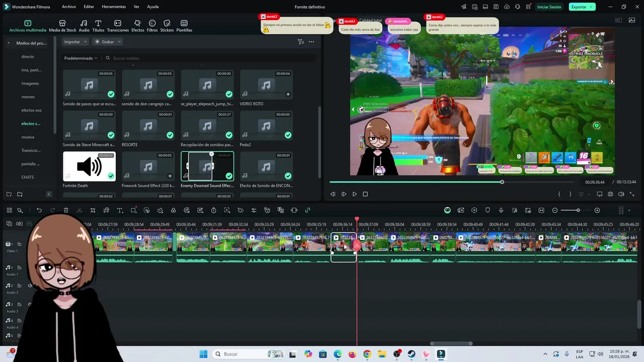Select the efectos voz folder
644x362 pixels.
pos(31,110)
